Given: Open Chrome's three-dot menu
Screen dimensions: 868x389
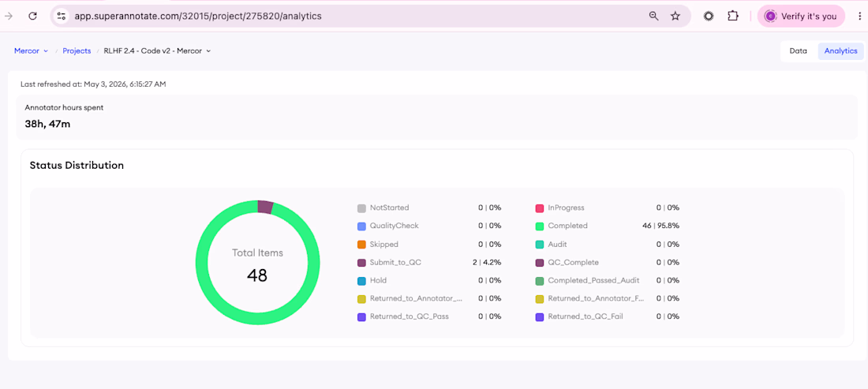Looking at the screenshot, I should click(859, 16).
